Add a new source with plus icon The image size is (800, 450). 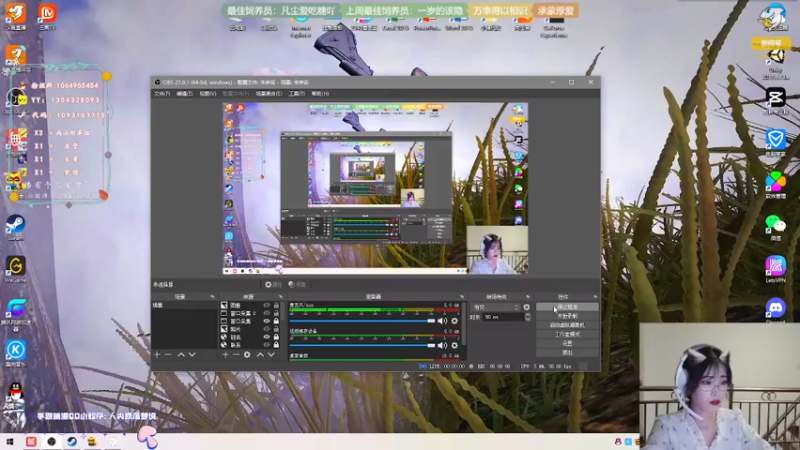click(x=225, y=355)
